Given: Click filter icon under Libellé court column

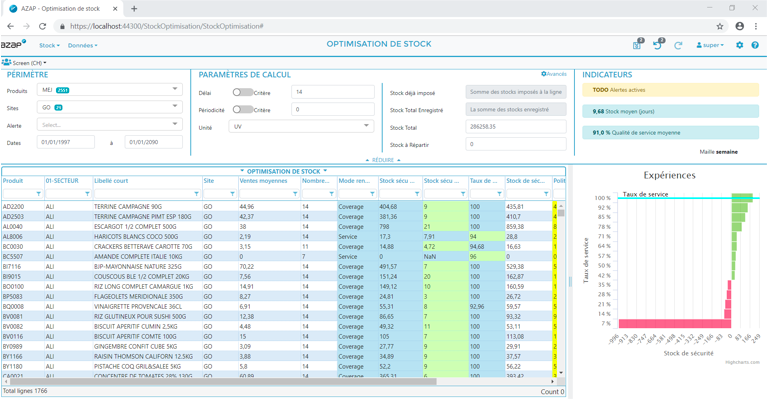Looking at the screenshot, I should coord(196,194).
